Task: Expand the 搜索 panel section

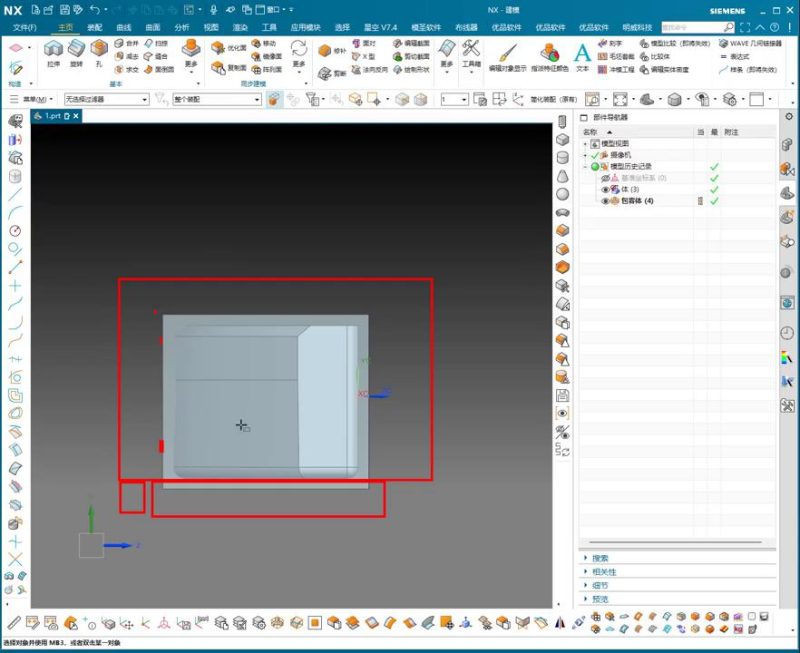Action: (600, 558)
